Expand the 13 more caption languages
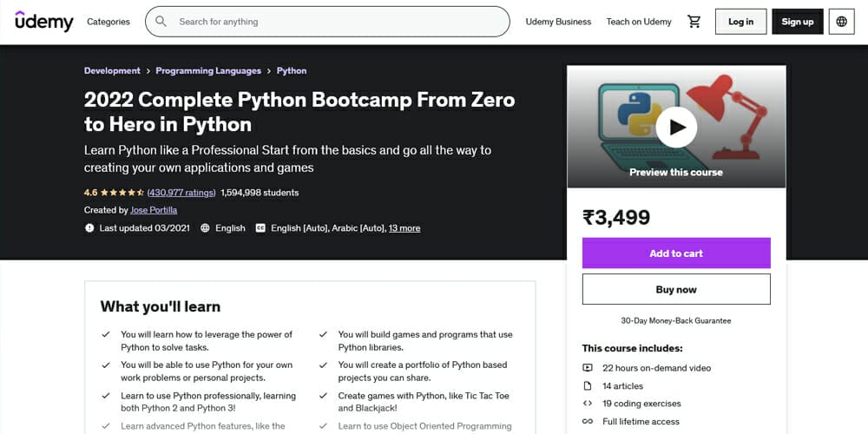This screenshot has height=434, width=868. tap(404, 228)
